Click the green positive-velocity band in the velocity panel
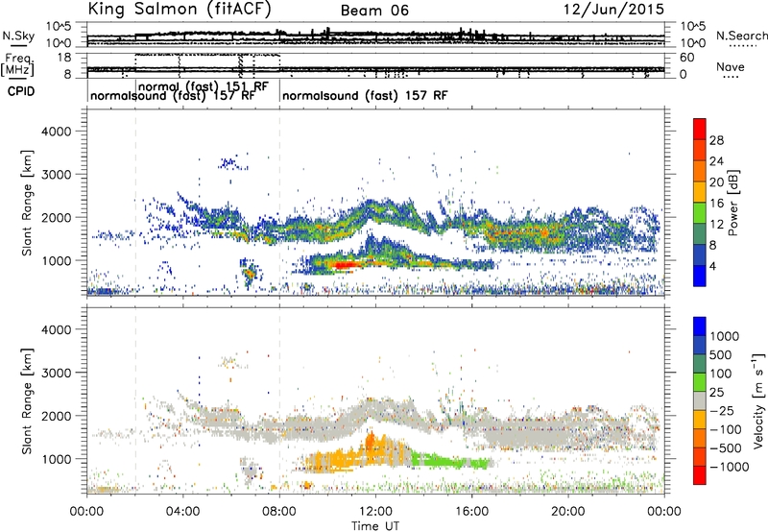Screen dimensions: 768x532 tap(449, 461)
